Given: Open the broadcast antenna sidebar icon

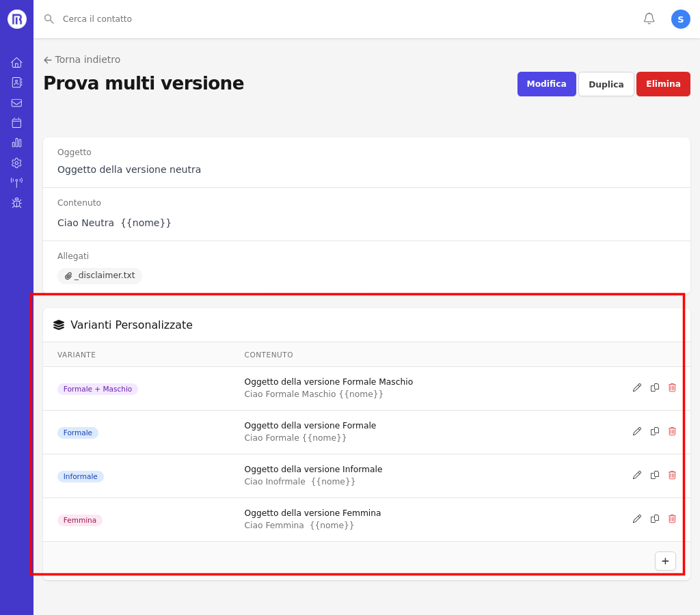Looking at the screenshot, I should click(x=16, y=182).
